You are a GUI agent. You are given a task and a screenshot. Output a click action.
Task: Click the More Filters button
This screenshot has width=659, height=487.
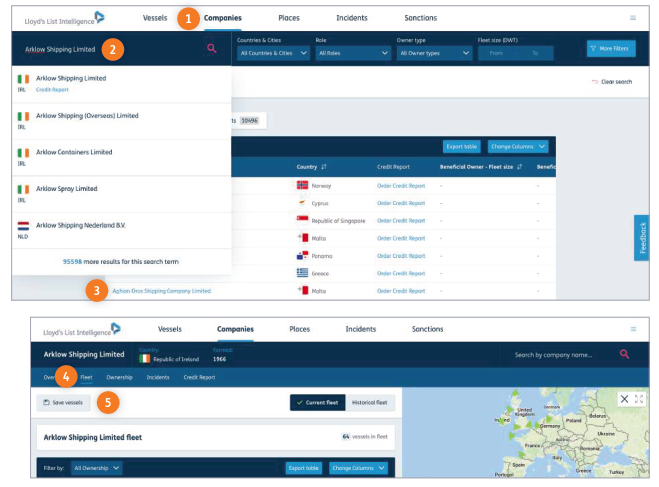point(611,49)
